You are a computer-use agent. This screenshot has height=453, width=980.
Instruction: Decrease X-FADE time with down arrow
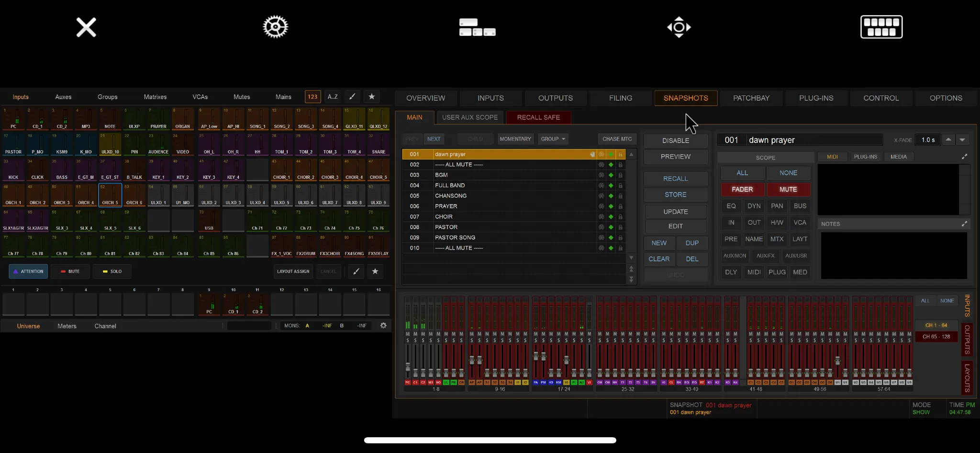tap(962, 140)
